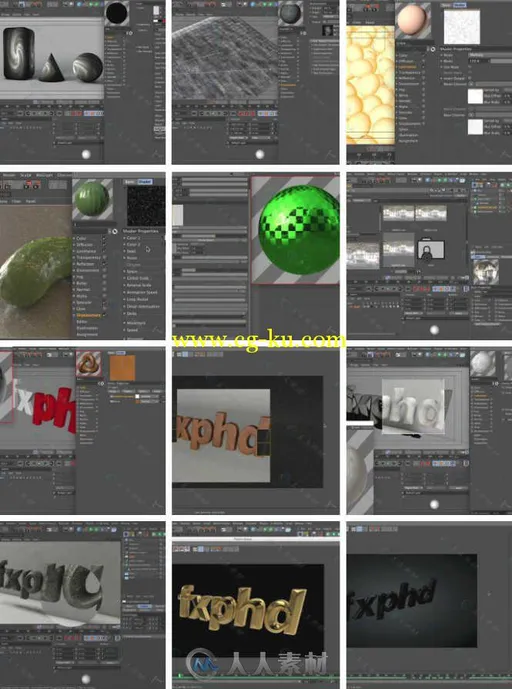Click white shader preview in egg-material screenshot
The height and width of the screenshot is (689, 512).
pos(462,27)
